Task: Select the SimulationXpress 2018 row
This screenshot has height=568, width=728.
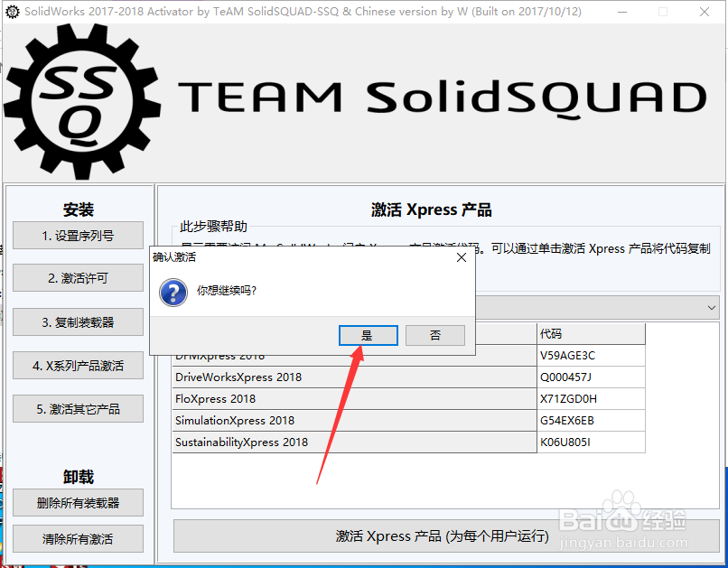Action: click(x=355, y=421)
